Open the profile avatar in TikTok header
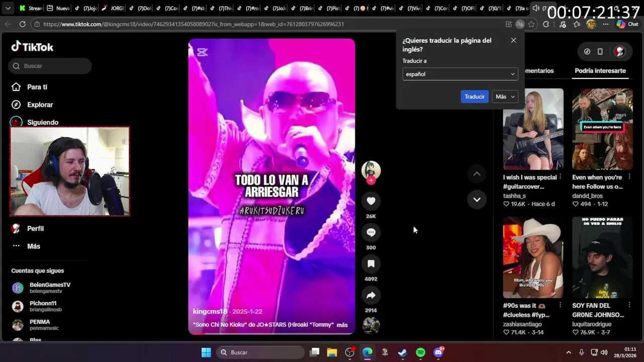The height and width of the screenshot is (362, 644). point(620,51)
